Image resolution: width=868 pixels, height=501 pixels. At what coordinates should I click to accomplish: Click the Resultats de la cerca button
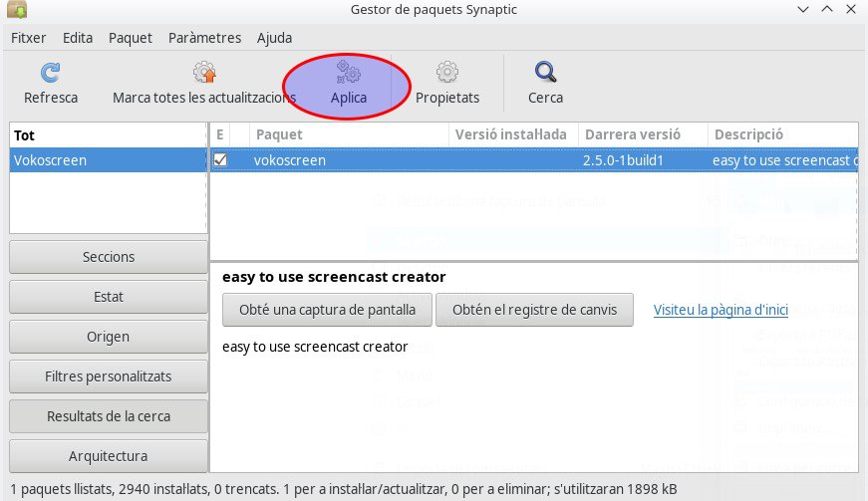click(109, 416)
